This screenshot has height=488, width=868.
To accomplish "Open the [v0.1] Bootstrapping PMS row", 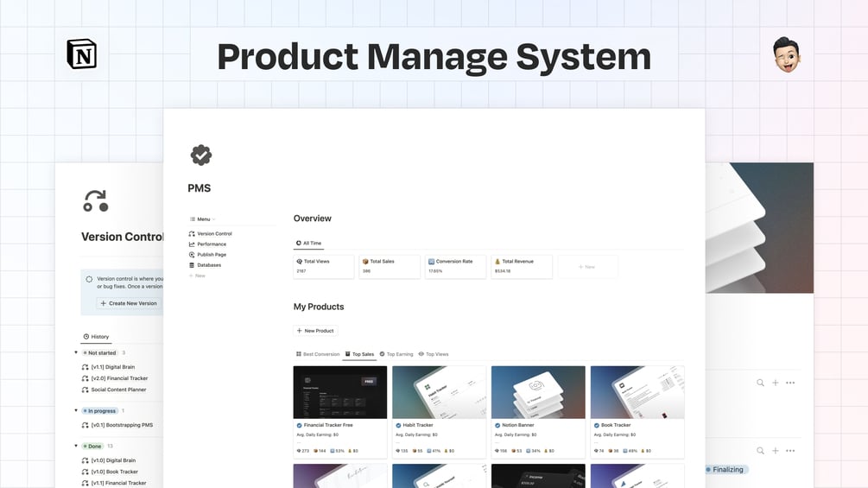I will [x=117, y=425].
